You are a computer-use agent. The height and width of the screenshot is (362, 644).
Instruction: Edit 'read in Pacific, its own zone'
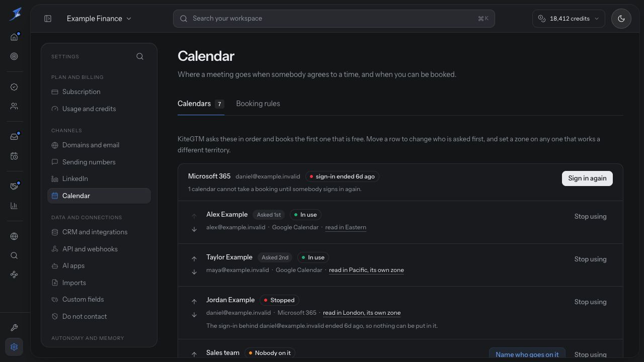click(x=366, y=270)
